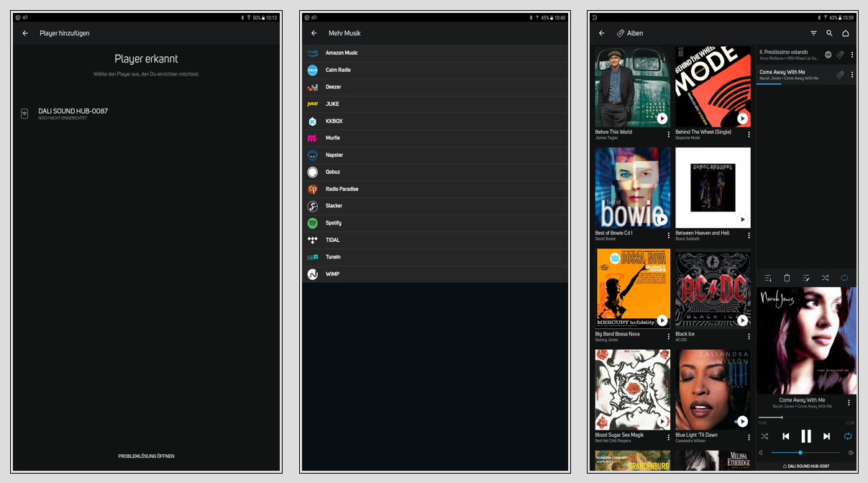This screenshot has width=868, height=483.
Task: Open options menu for Blood Sugar Sex Magik
Action: (x=668, y=437)
